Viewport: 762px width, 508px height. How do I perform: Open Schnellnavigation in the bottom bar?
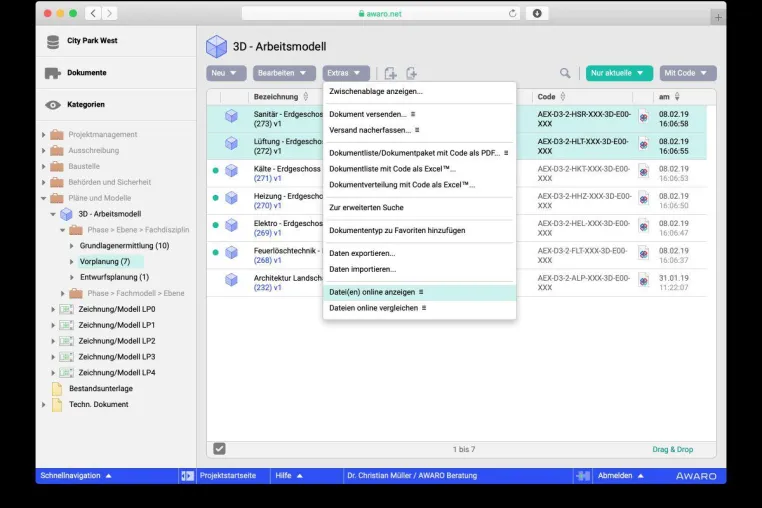[x=76, y=476]
